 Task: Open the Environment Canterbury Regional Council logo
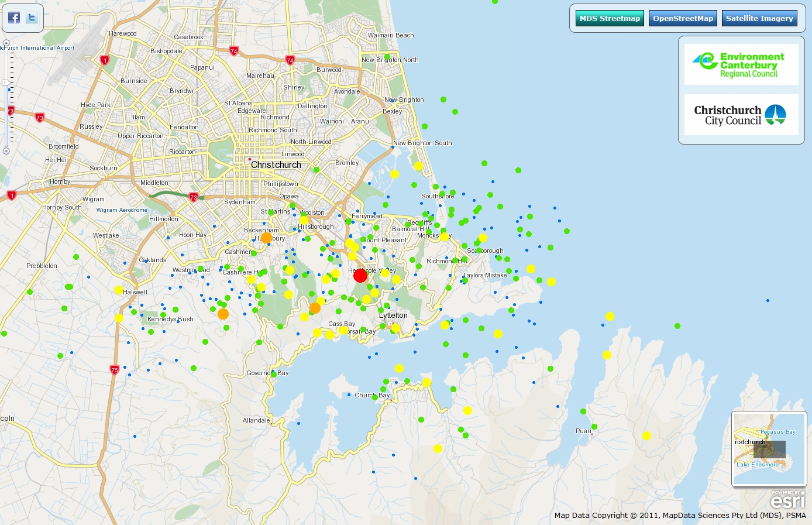click(x=741, y=64)
